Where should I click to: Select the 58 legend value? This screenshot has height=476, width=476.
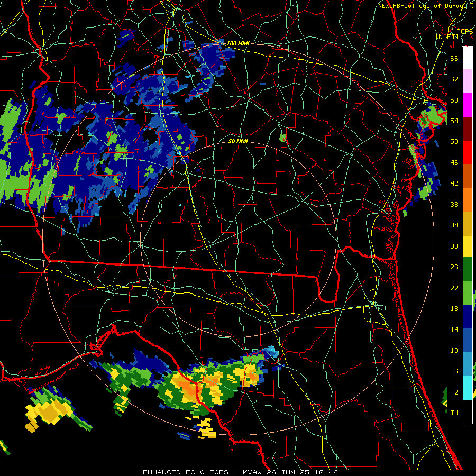[x=454, y=100]
